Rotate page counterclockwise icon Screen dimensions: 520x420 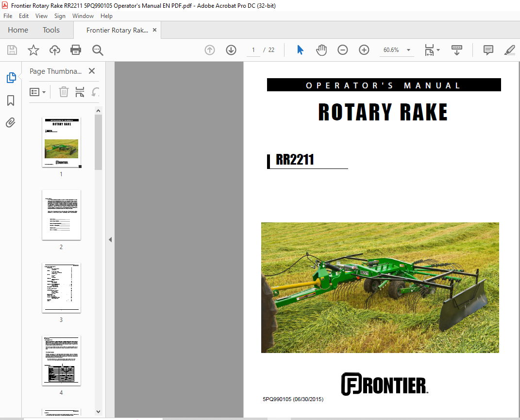95,92
